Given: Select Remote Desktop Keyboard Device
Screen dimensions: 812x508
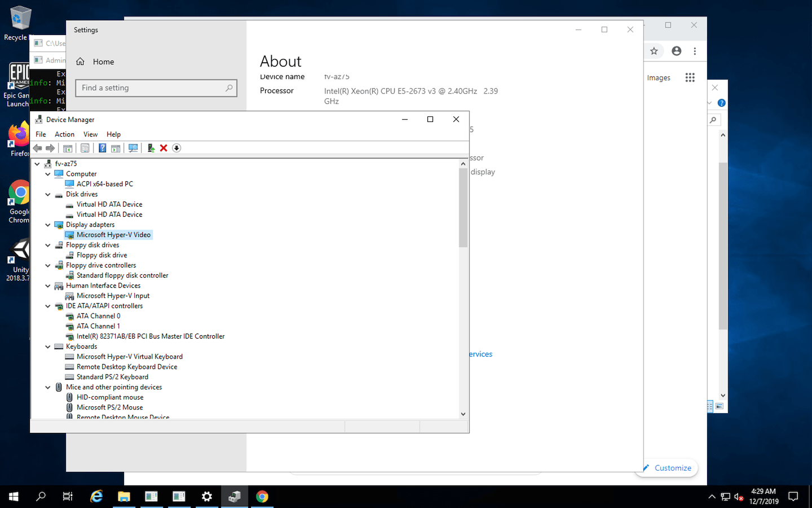Looking at the screenshot, I should click(x=127, y=367).
